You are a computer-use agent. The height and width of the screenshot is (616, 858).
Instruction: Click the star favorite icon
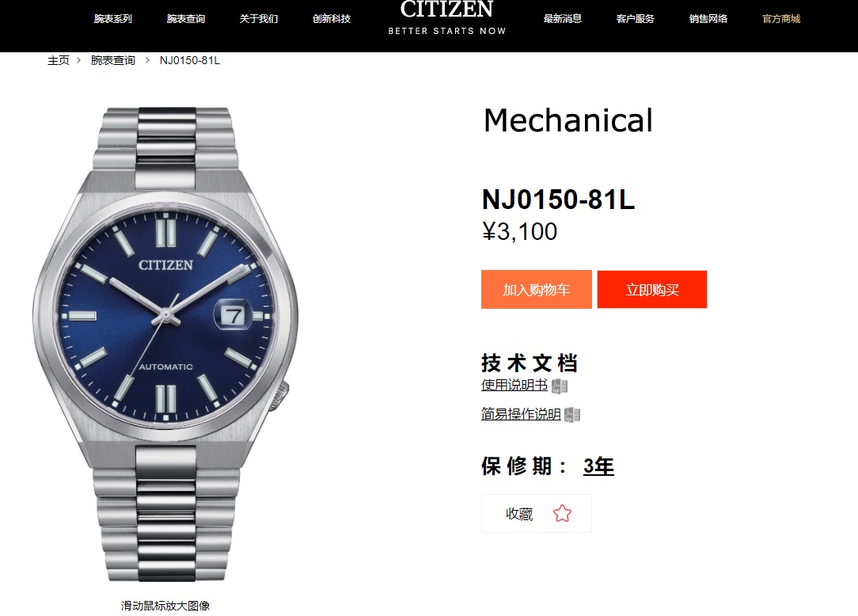click(562, 513)
